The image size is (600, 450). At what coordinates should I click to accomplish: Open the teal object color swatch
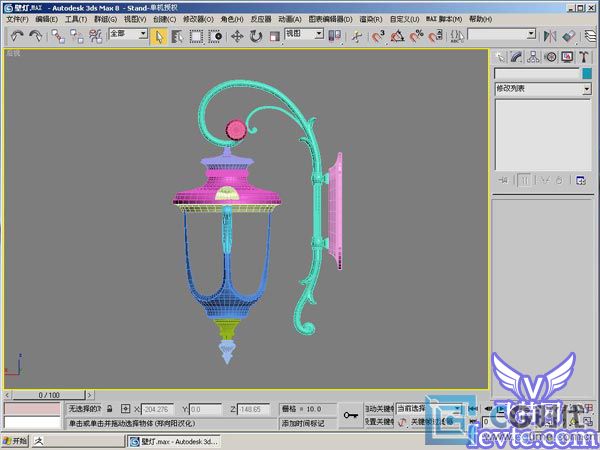pos(587,73)
